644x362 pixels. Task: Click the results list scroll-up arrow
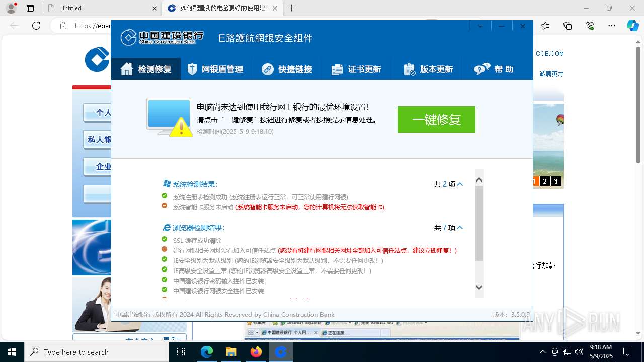[479, 179]
